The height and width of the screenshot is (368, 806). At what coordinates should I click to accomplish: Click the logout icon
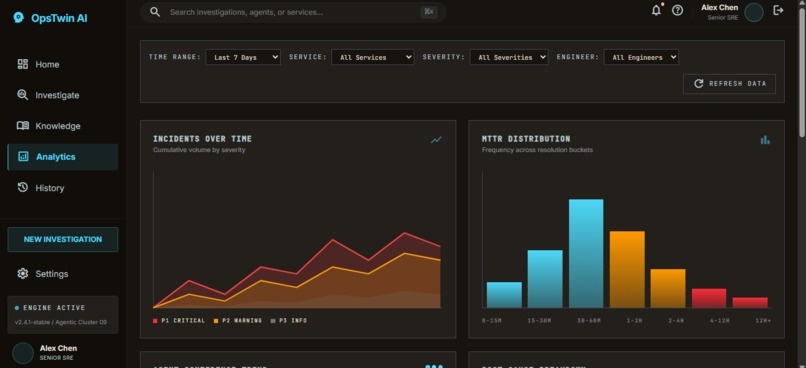[778, 10]
